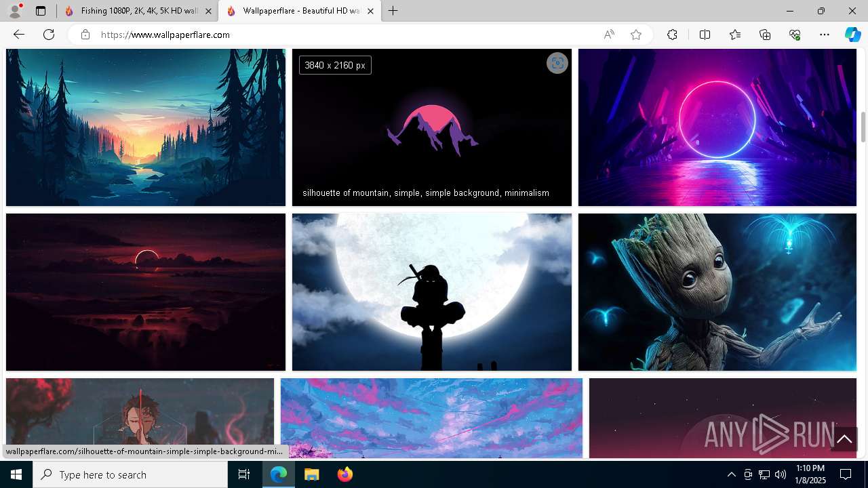This screenshot has width=868, height=488.
Task: Open the red eclipse landscape wallpaper
Action: pyautogui.click(x=146, y=292)
